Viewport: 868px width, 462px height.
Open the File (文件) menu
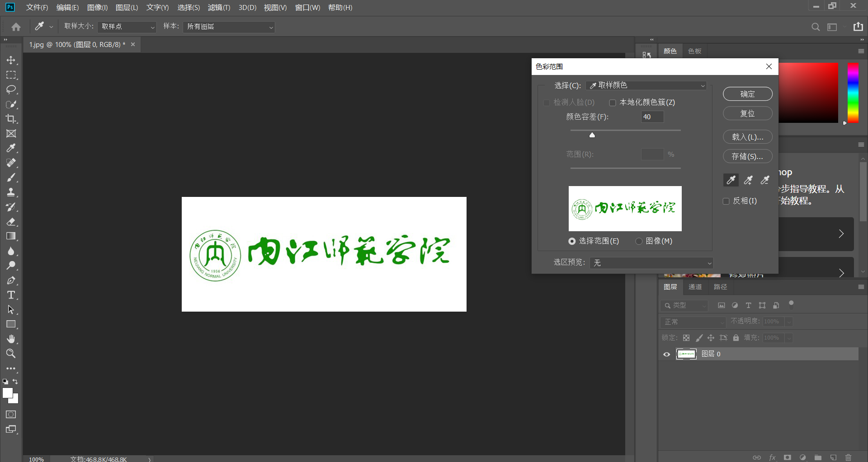(x=37, y=8)
